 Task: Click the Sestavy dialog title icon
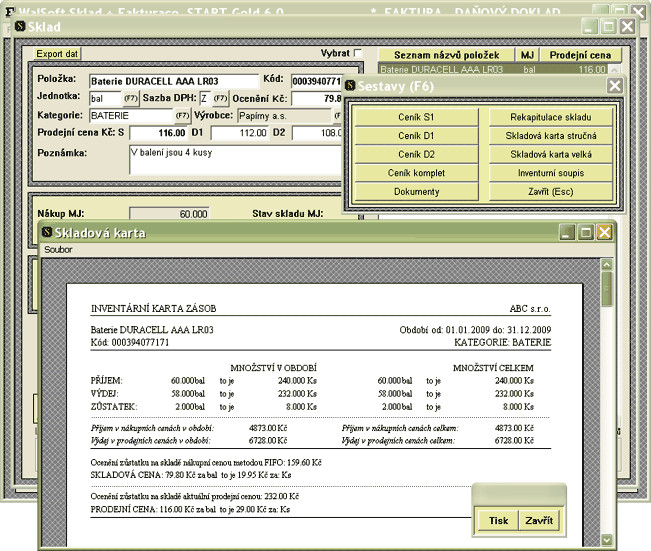point(350,85)
